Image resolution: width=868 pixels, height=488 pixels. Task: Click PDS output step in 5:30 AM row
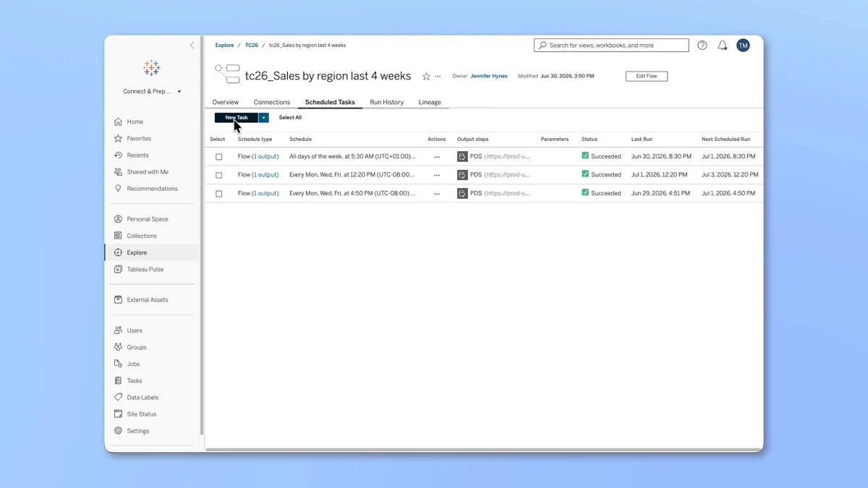(x=494, y=156)
